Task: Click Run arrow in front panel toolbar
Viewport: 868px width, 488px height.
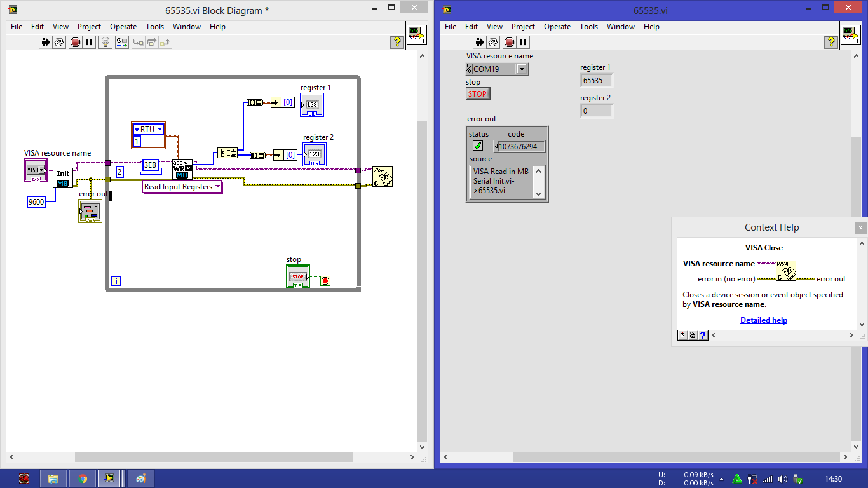Action: [479, 43]
